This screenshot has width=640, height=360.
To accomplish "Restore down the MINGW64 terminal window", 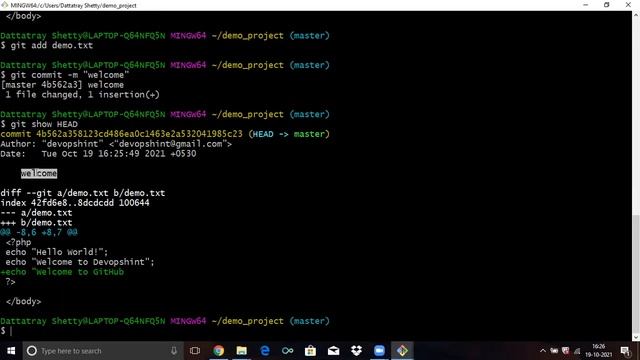I will click(607, 5).
